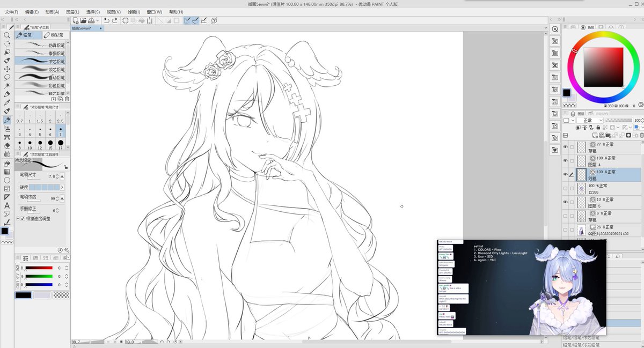Toggle snap to special ruler button
Viewport: 644px width, 348px height.
[196, 20]
